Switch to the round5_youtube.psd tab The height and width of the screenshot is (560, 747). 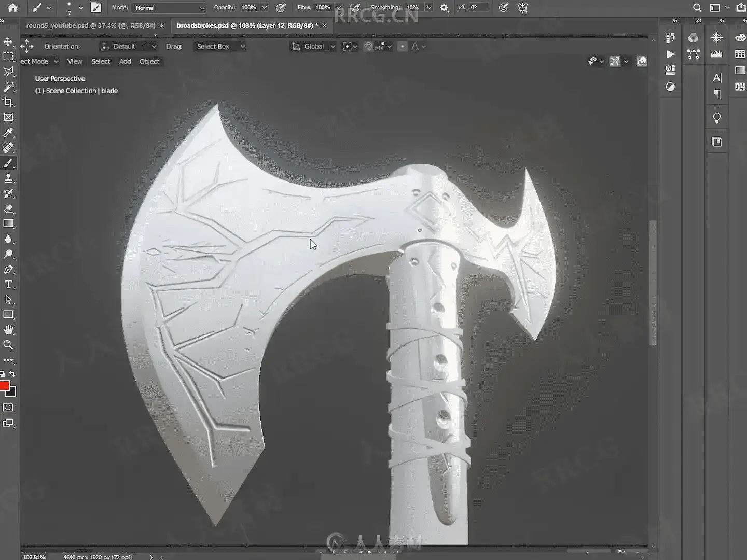pos(91,25)
